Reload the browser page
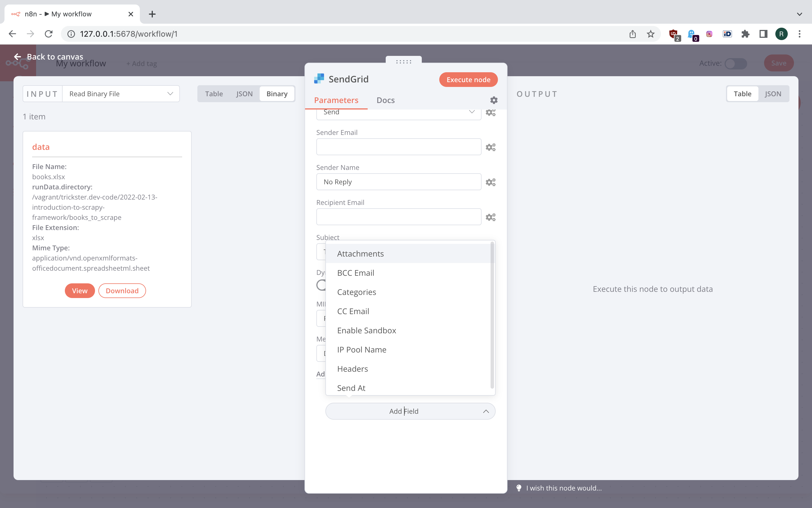This screenshot has height=508, width=812. coord(49,34)
